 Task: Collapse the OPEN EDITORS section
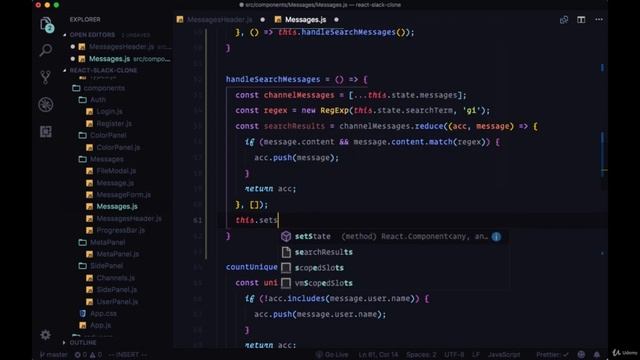click(92, 35)
